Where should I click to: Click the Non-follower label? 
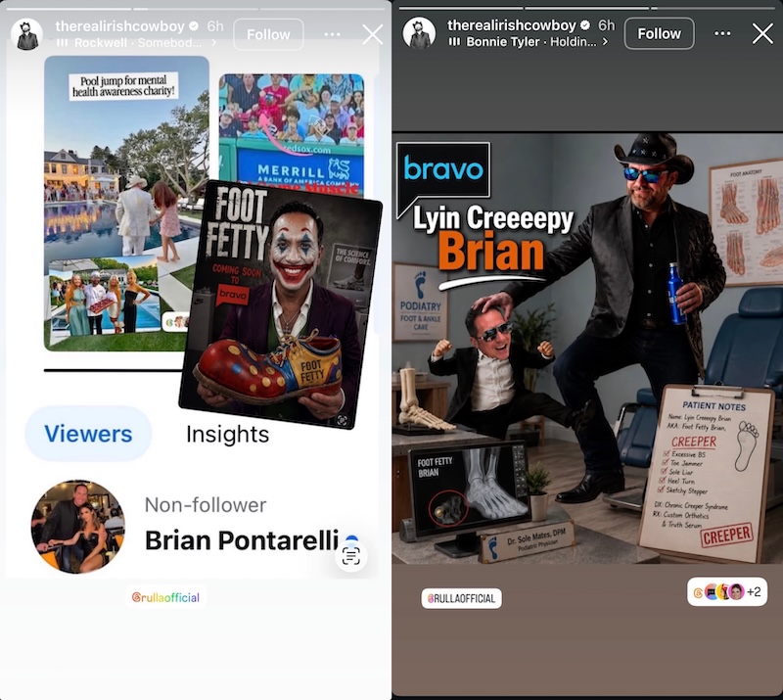(x=206, y=505)
